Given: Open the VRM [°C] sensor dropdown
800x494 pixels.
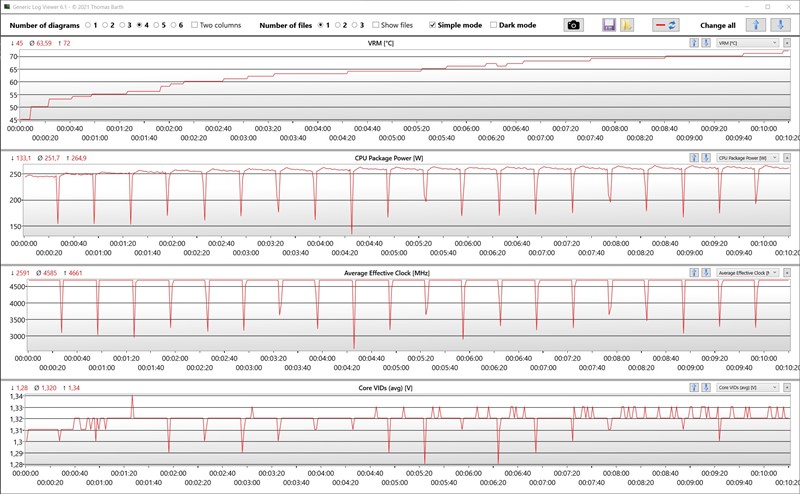Looking at the screenshot, I should tap(747, 43).
